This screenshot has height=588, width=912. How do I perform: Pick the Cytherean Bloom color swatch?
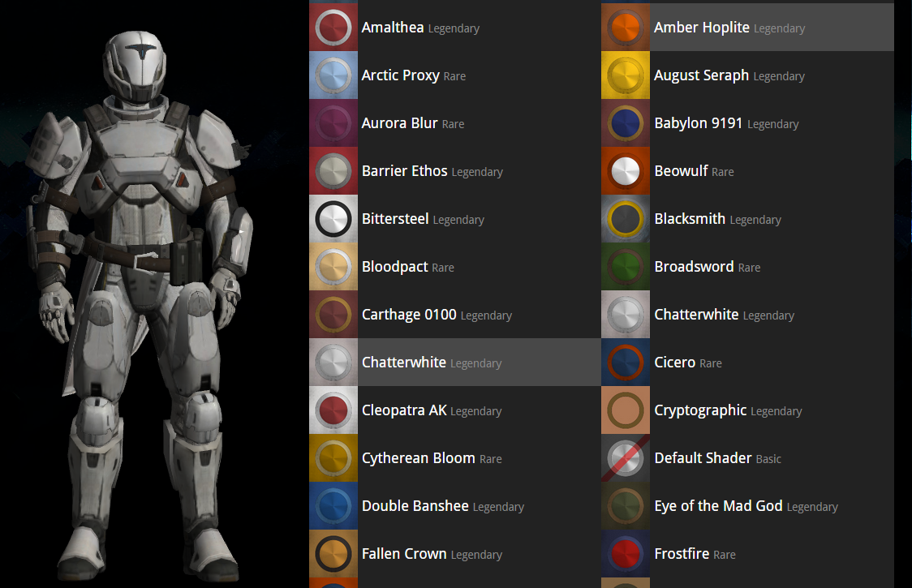(333, 457)
